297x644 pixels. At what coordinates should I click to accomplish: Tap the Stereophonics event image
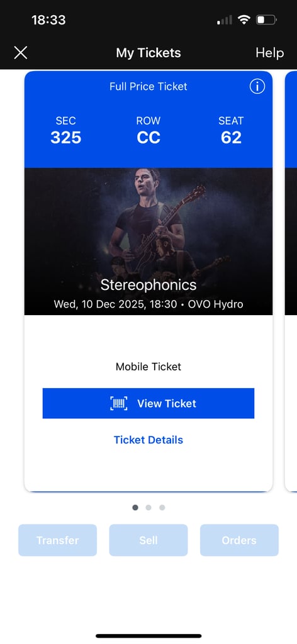click(148, 241)
